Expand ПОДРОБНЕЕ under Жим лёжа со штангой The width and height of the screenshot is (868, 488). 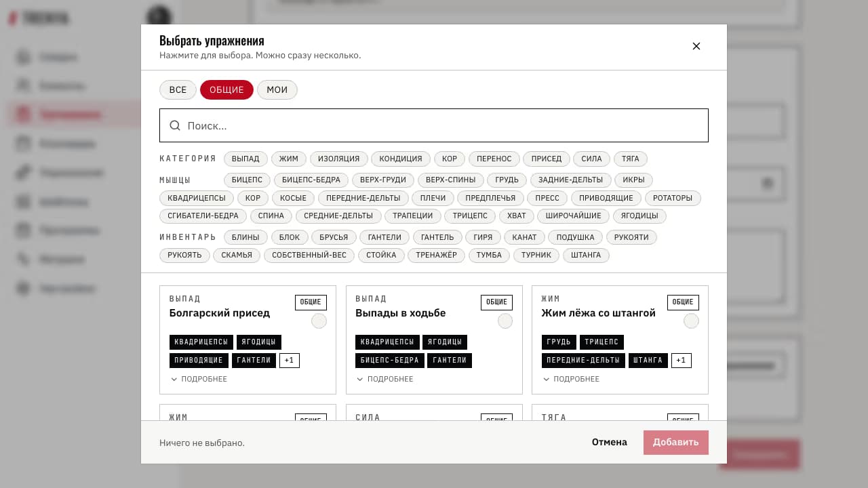[571, 379]
